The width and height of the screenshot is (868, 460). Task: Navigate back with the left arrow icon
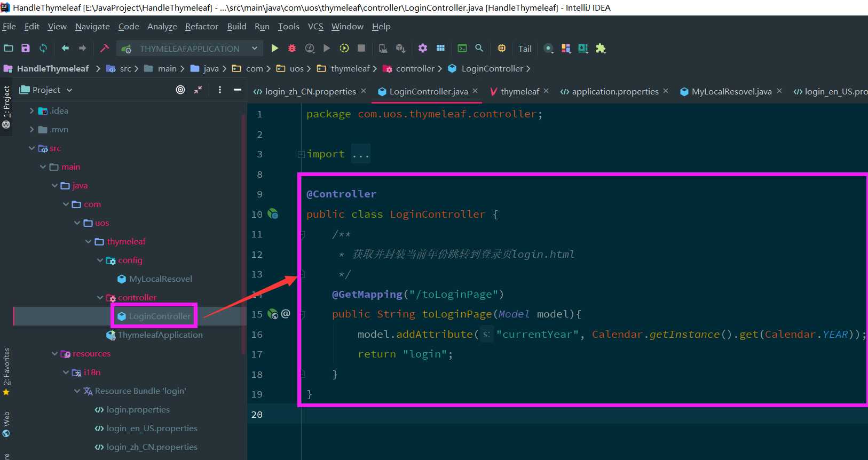point(65,48)
